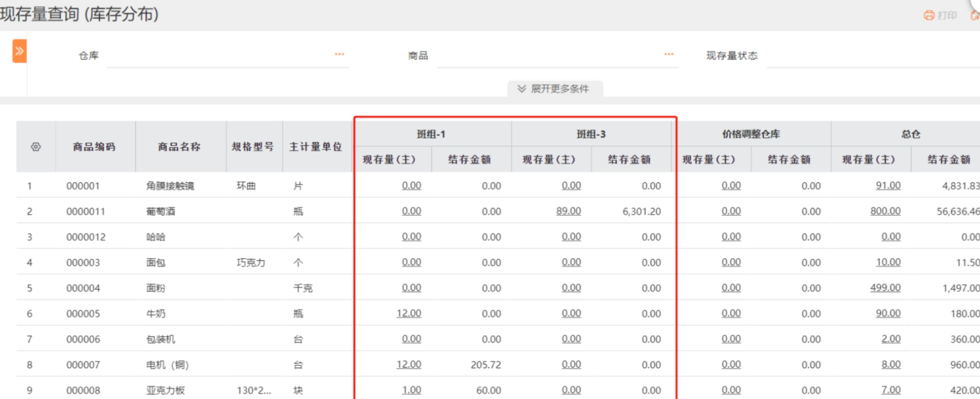The image size is (980, 399).
Task: Open the 现存量状态 dropdown field
Action: [871, 56]
